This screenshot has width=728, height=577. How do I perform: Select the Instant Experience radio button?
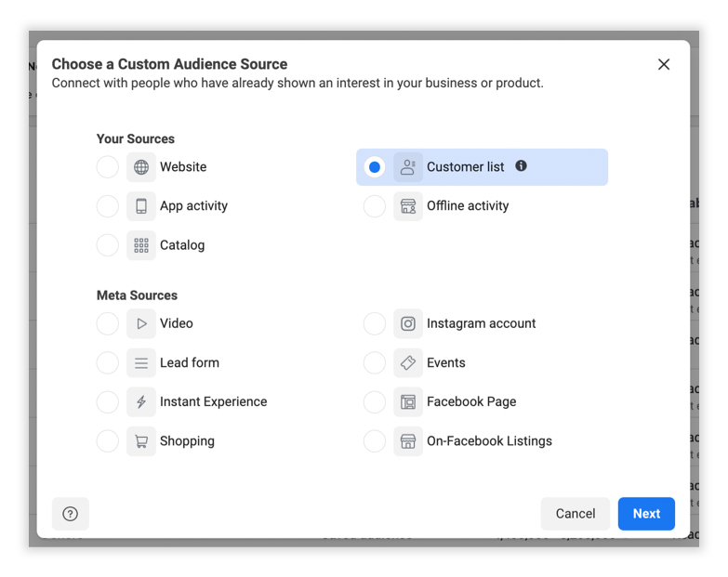click(x=107, y=401)
